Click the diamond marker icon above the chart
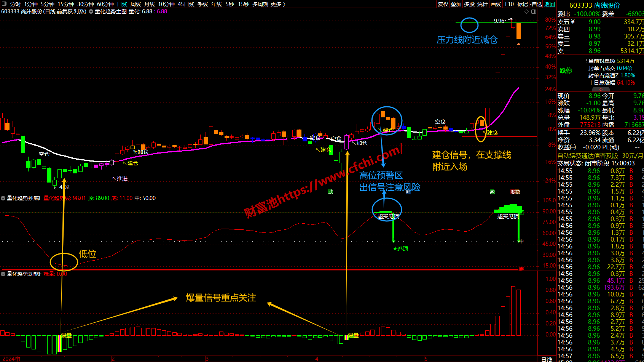644x362 pixels. (527, 11)
